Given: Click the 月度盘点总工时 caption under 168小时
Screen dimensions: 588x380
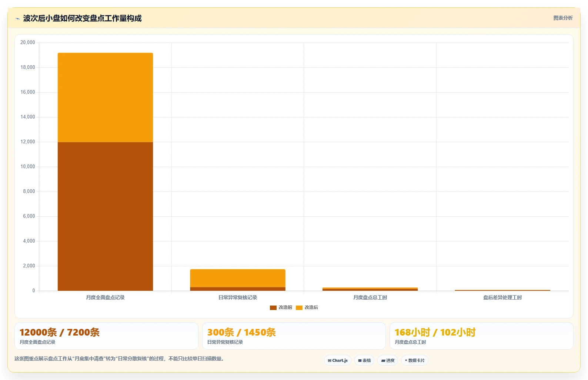Looking at the screenshot, I should point(410,342).
